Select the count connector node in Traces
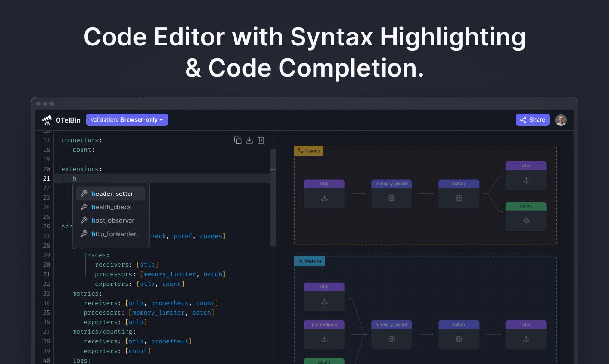Viewport: 609px width, 364px height. 526,216
